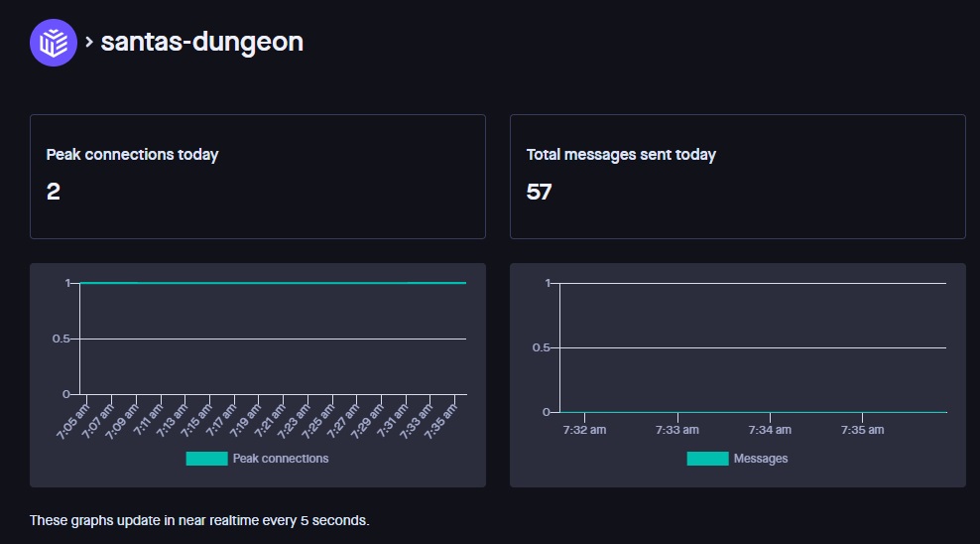
Task: Click the 7:34 am tick on Messages chart
Action: pyautogui.click(x=770, y=430)
